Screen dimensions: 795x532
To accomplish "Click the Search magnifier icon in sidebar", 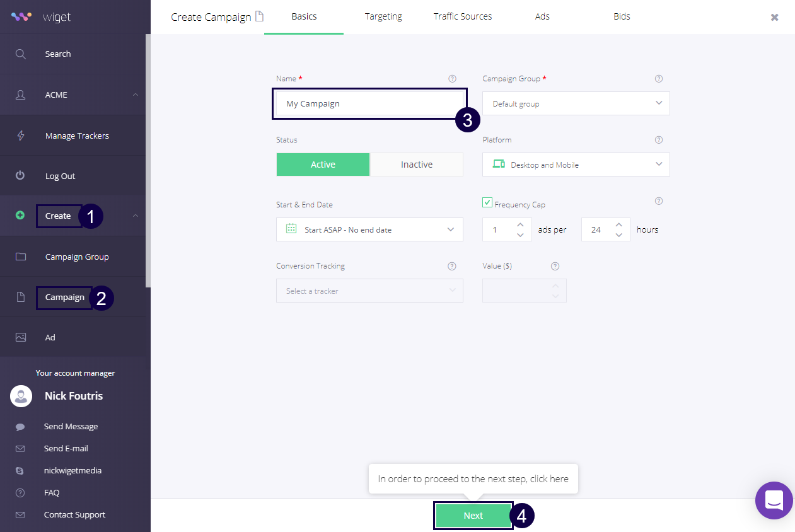I will pos(21,54).
